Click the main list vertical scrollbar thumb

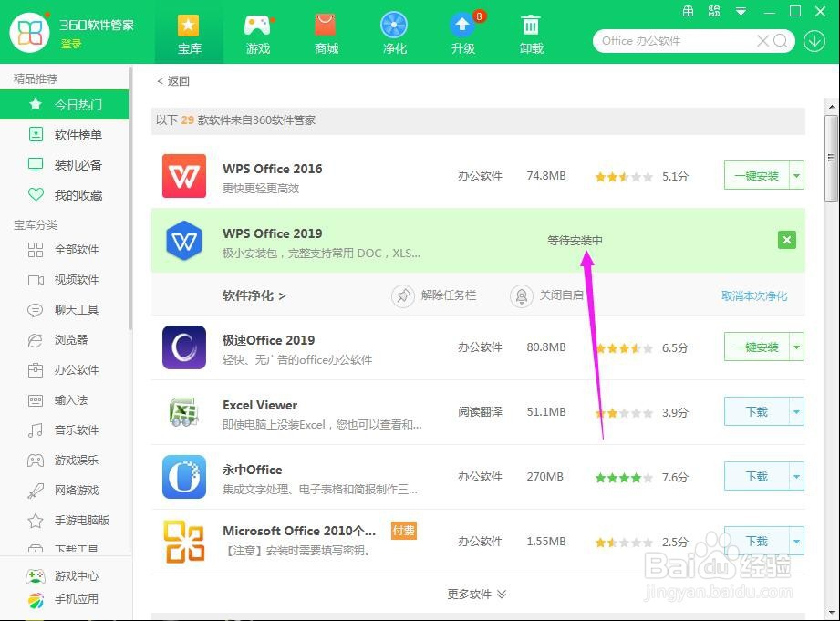tap(831, 158)
